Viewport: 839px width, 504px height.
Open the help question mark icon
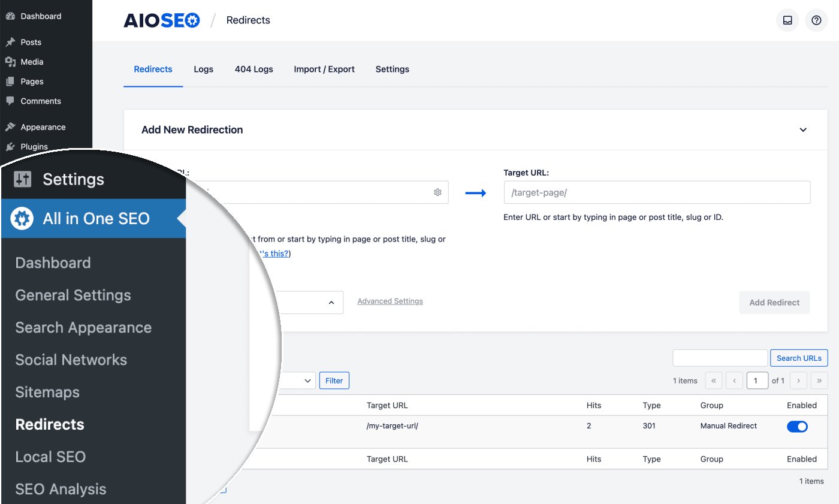click(x=816, y=20)
